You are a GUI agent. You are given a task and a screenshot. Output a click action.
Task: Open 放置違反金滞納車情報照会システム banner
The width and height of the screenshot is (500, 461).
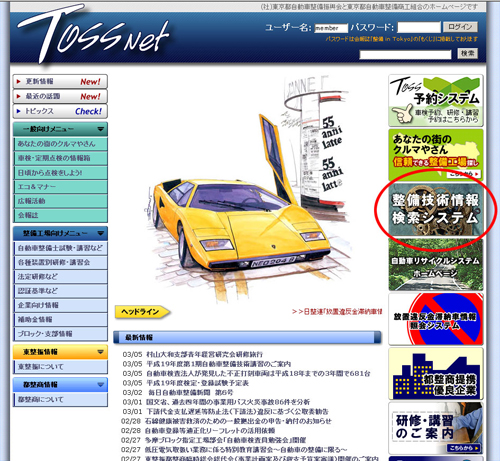pyautogui.click(x=436, y=319)
